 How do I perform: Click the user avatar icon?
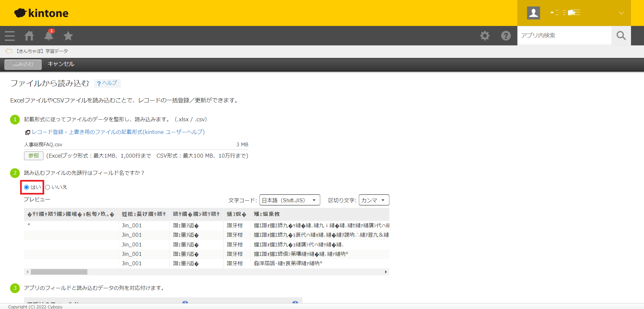(533, 13)
